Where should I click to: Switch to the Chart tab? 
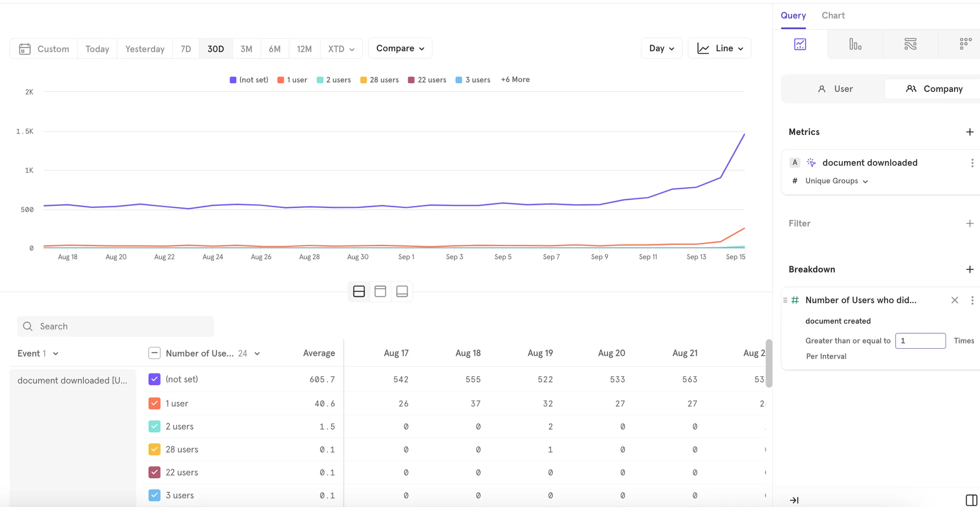point(833,15)
